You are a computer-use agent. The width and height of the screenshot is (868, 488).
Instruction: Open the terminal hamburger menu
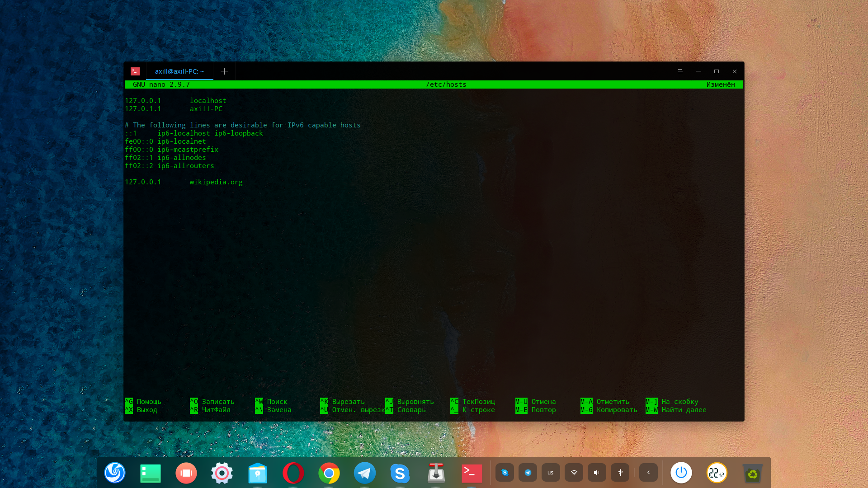pyautogui.click(x=680, y=71)
